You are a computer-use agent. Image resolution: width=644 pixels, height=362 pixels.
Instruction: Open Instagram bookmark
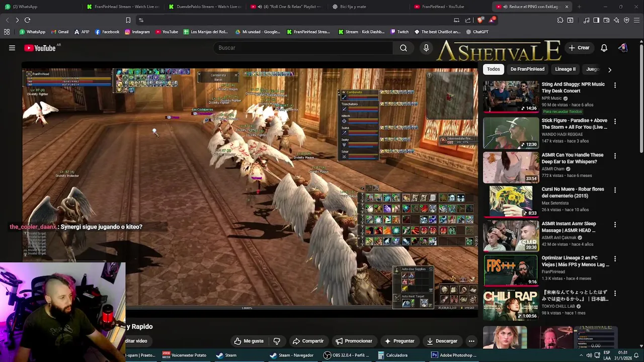pyautogui.click(x=137, y=32)
